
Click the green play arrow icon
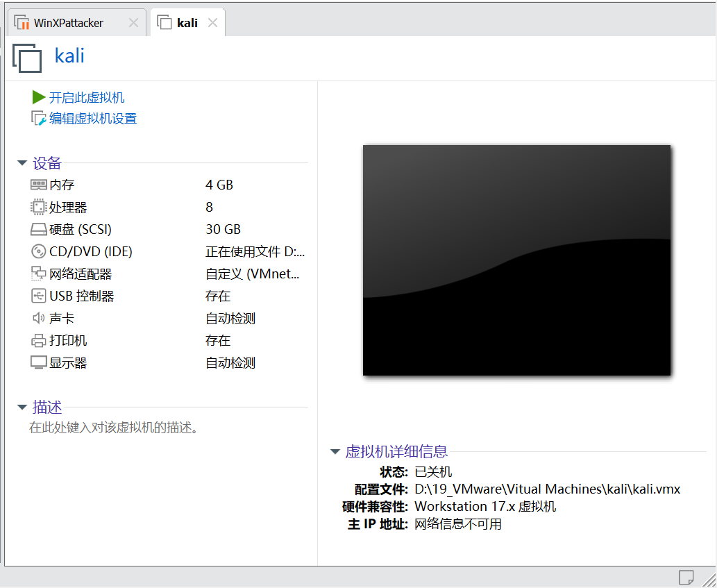coord(39,97)
